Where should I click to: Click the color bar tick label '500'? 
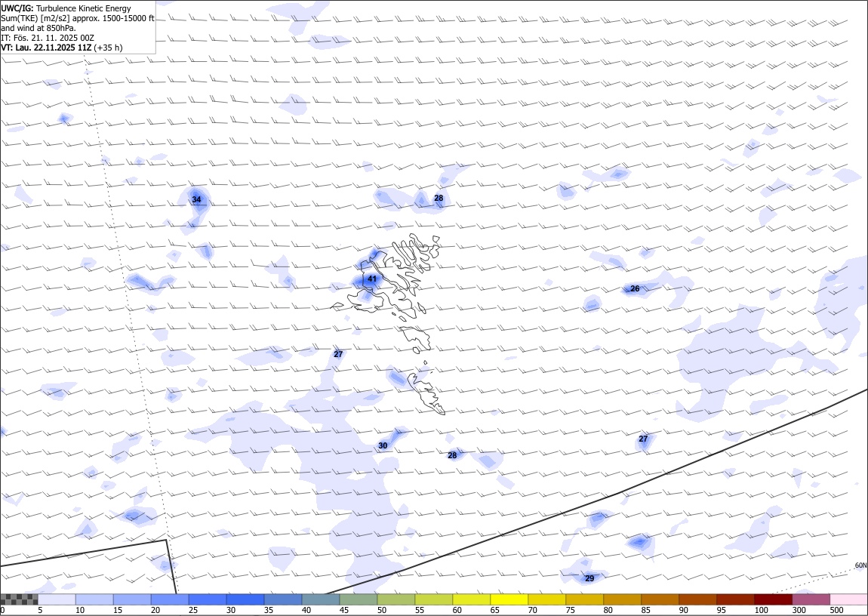836,611
